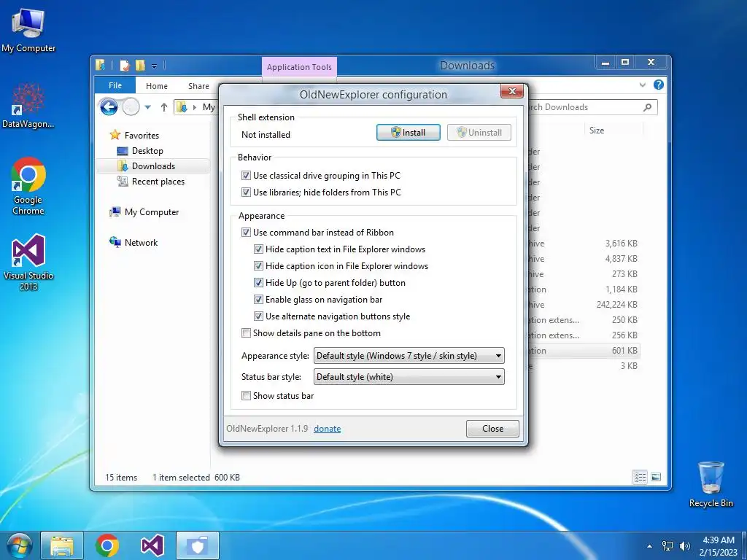The width and height of the screenshot is (747, 560).
Task: Toggle Use command bar instead of Ribbon
Action: pos(246,233)
